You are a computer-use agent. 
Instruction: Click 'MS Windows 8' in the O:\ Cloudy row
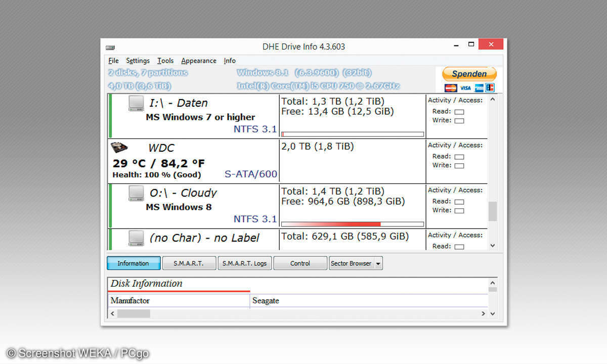coord(179,207)
